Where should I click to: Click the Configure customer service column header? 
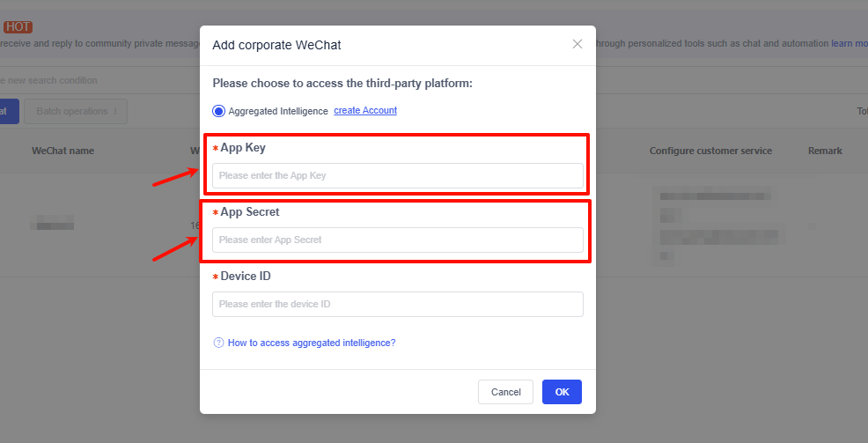click(710, 151)
